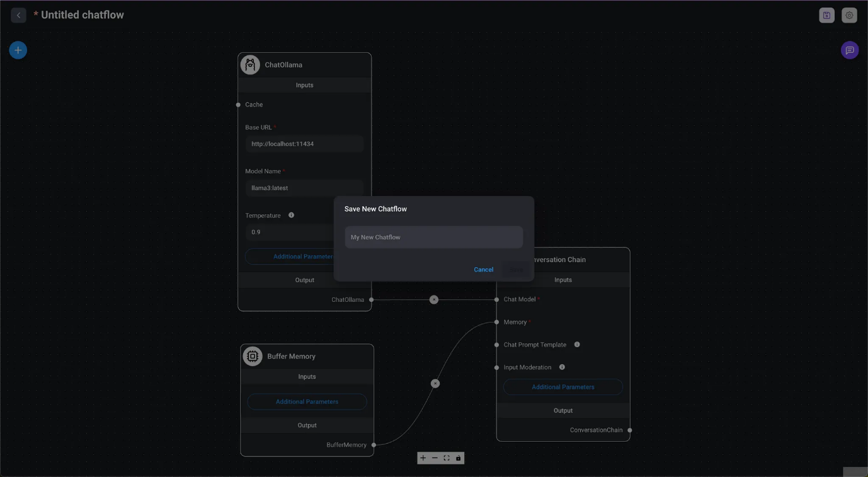Click Cancel in Save New Chatflow dialog
Viewport: 868px width, 477px height.
tap(483, 270)
